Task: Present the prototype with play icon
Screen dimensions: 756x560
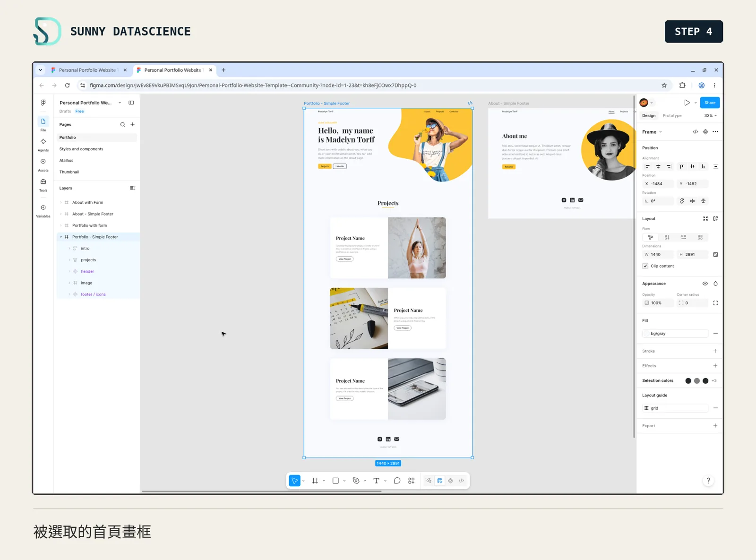Action: [687, 103]
